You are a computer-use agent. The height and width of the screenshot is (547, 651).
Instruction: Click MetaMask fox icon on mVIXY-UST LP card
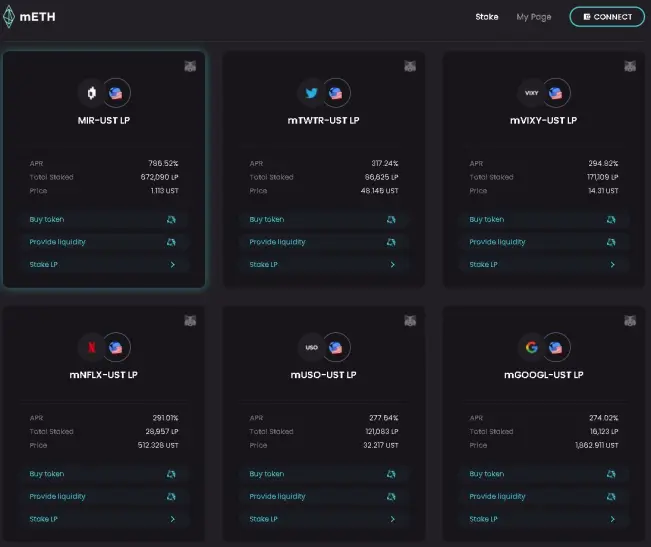tap(630, 66)
